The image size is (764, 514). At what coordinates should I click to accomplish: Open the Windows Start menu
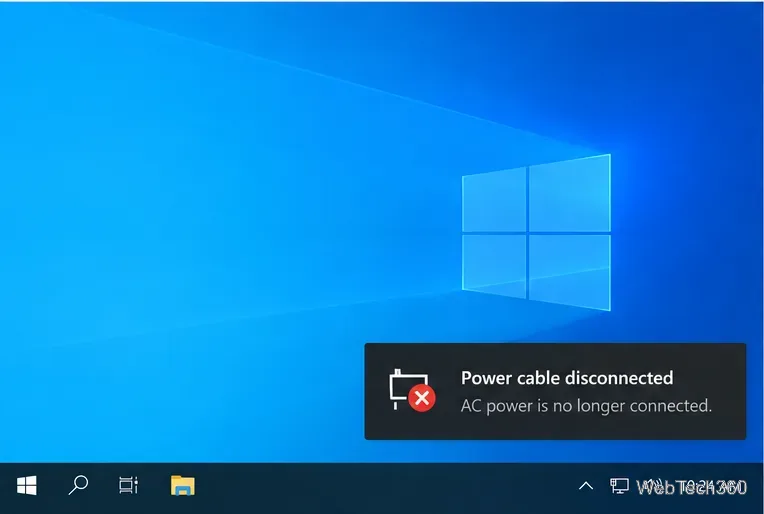[x=26, y=486]
